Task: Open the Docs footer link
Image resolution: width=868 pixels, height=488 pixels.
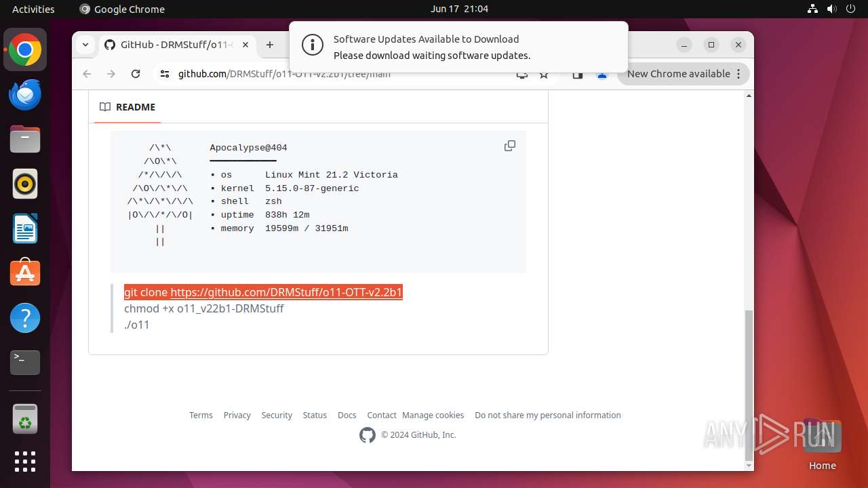Action: tap(347, 415)
